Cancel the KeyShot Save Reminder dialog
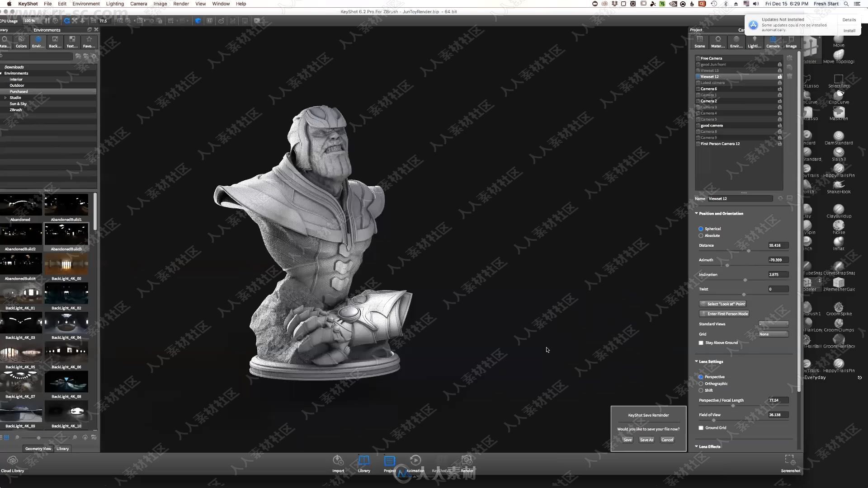The width and height of the screenshot is (868, 488). click(667, 440)
